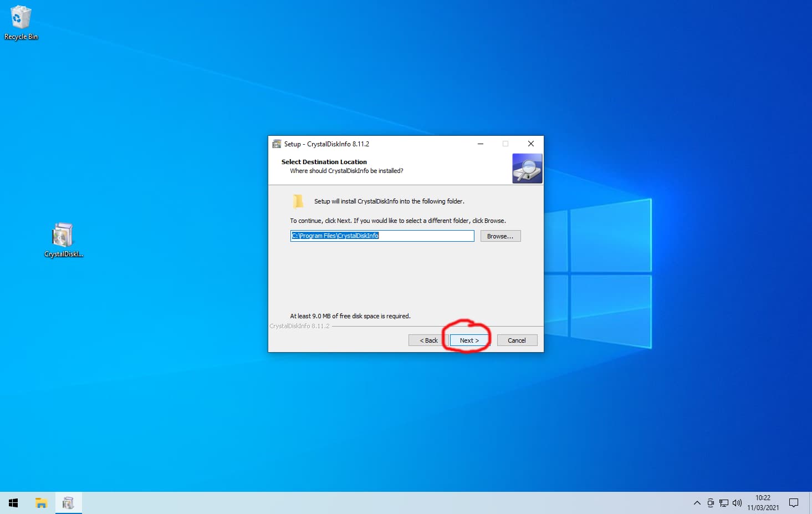Click the 'Setup - CrystalDiskInfo 8.11.2' title text

coord(326,144)
